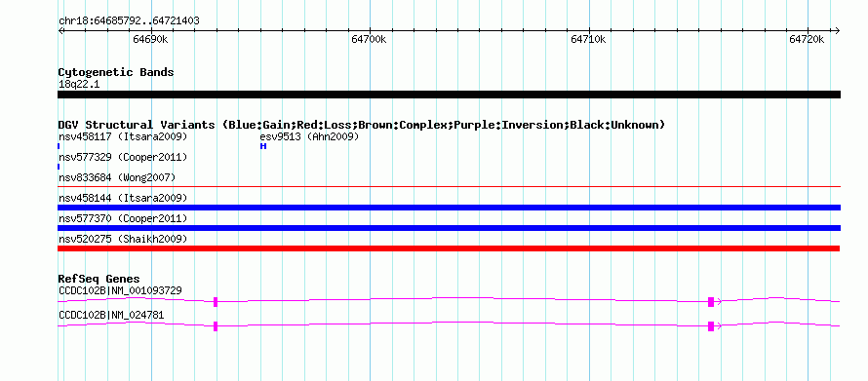Click the CCDC102B|NM_001093729 gene label
The image size is (868, 381).
[120, 290]
